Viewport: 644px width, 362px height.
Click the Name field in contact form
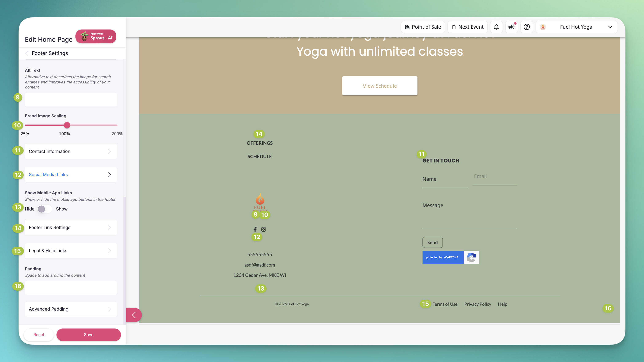(x=445, y=179)
